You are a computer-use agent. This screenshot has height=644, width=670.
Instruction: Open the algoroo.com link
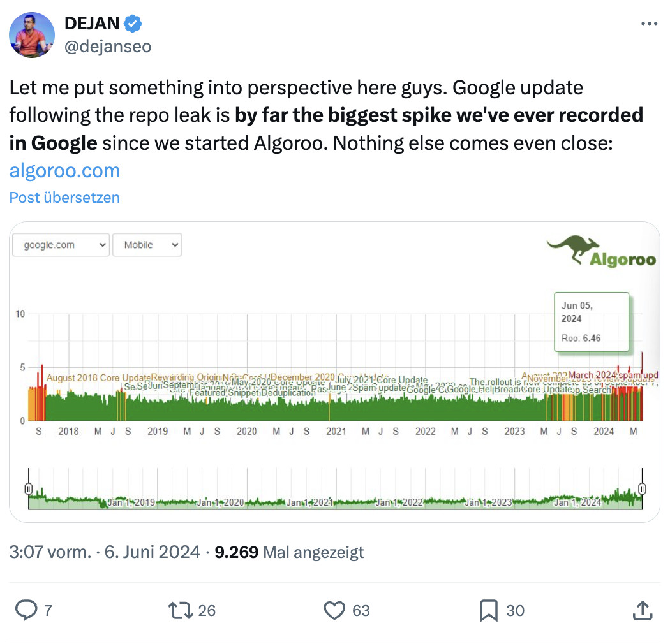64,170
